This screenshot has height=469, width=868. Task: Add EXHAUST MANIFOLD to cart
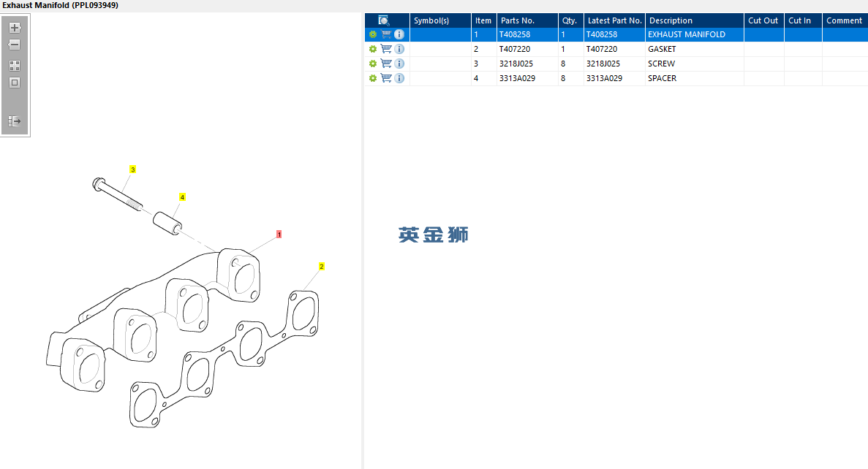[386, 34]
